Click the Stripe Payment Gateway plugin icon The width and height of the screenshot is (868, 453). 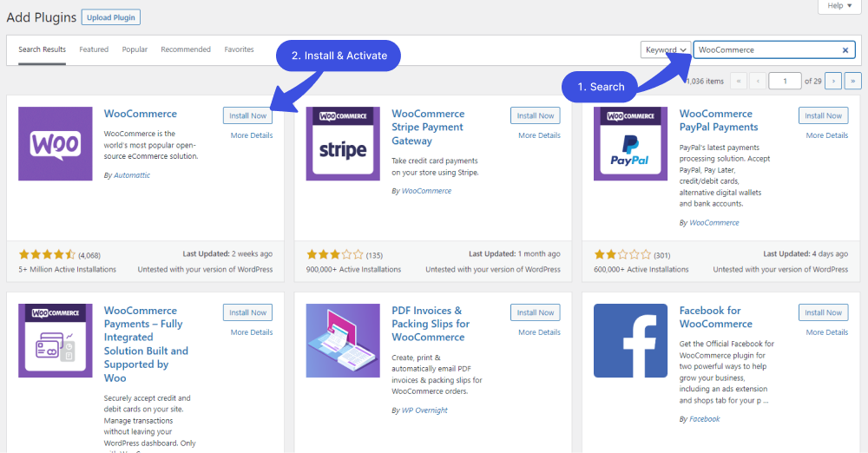(x=343, y=143)
